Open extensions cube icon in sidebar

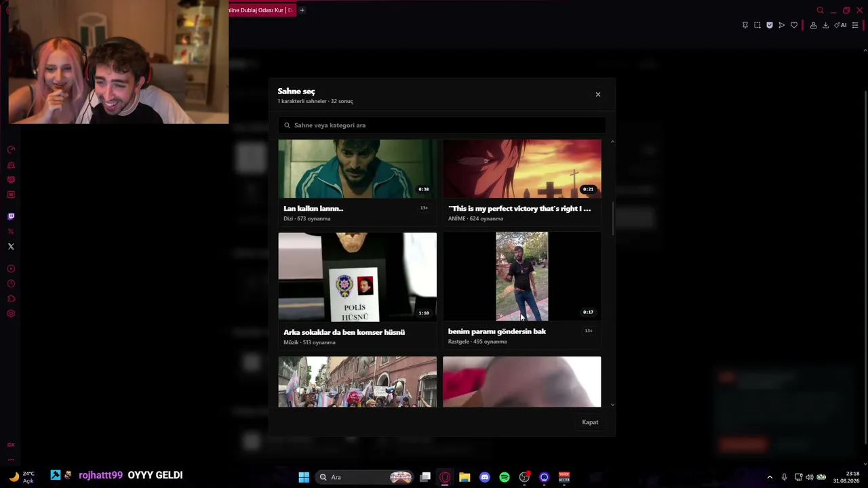pos(11,299)
